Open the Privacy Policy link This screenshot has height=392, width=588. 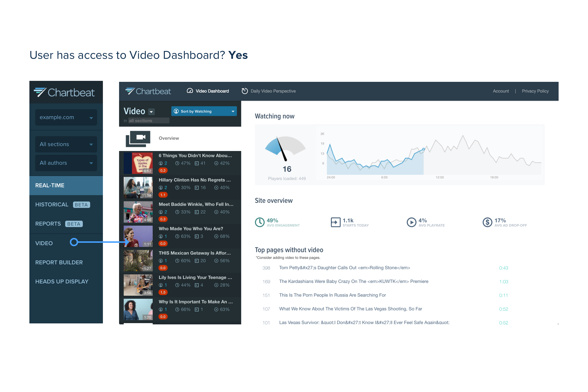point(535,91)
